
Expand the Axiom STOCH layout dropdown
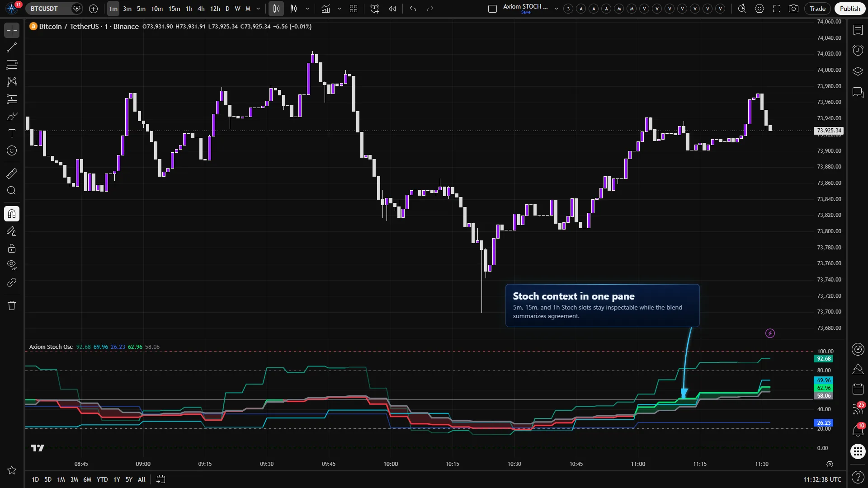(557, 9)
